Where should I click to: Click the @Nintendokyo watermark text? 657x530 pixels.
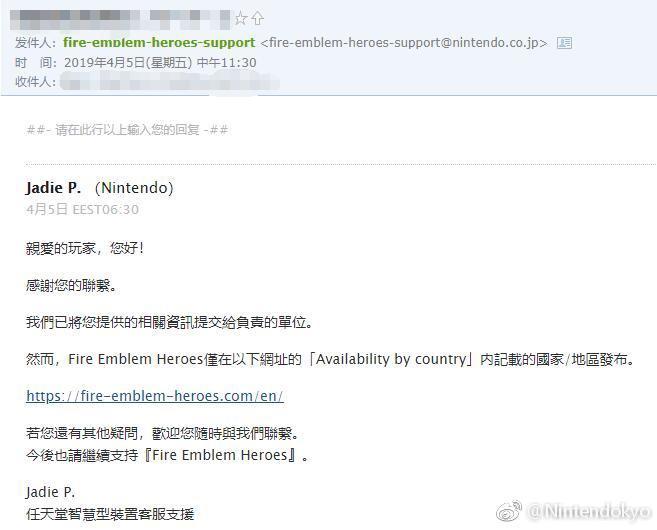click(x=589, y=512)
